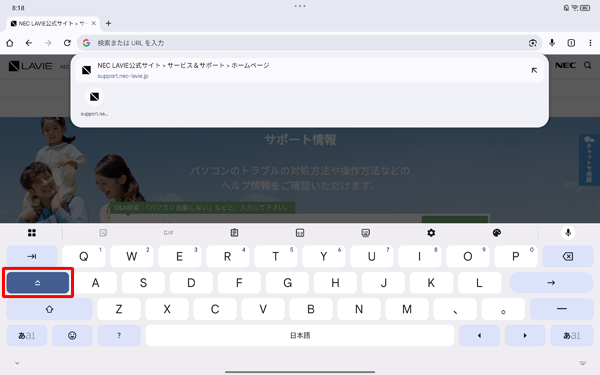Open the チャットで相談 side tab
This screenshot has height=375, width=600.
point(589,160)
